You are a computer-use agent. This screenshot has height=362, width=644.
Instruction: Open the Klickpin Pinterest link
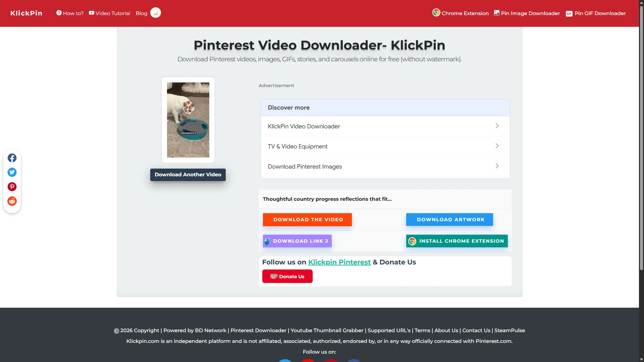pyautogui.click(x=339, y=262)
